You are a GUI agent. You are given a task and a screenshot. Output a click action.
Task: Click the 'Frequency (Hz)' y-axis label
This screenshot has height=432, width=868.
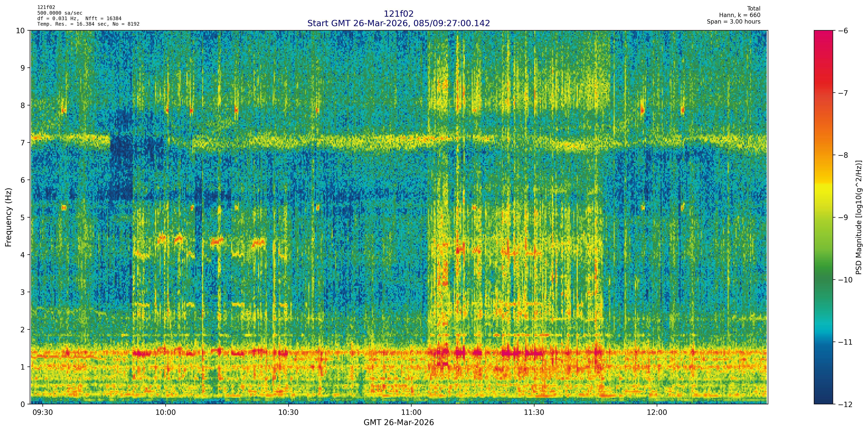pos(8,217)
